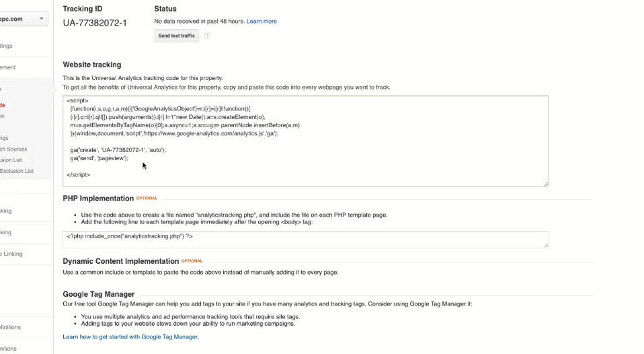Open Learn how to get started with Google Tag Manager
644x354 pixels.
(130, 337)
